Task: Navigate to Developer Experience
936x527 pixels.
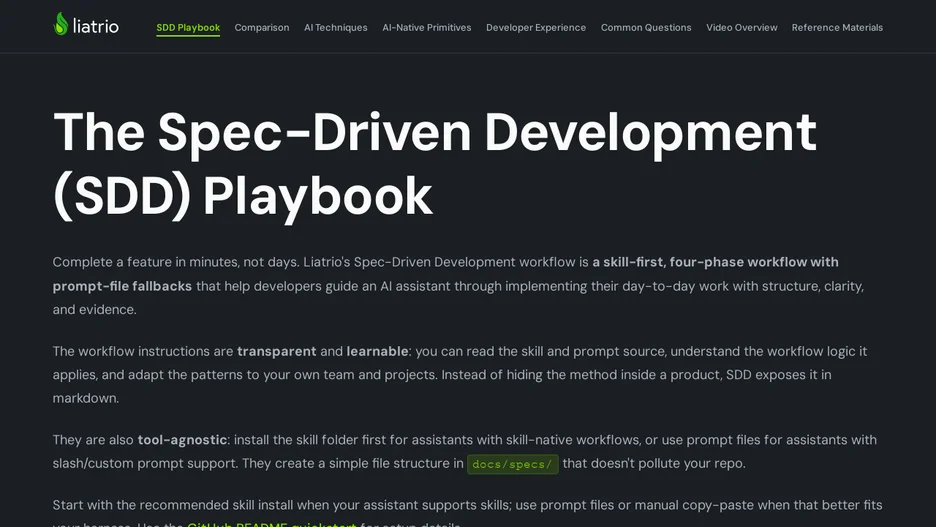Action: click(x=536, y=27)
